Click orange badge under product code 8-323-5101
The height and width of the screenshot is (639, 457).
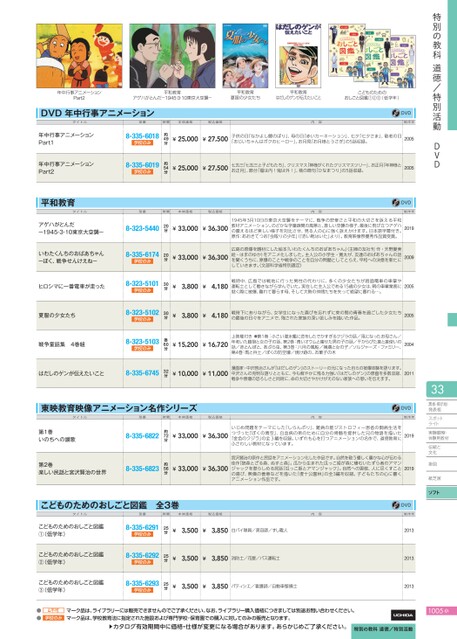point(142,290)
